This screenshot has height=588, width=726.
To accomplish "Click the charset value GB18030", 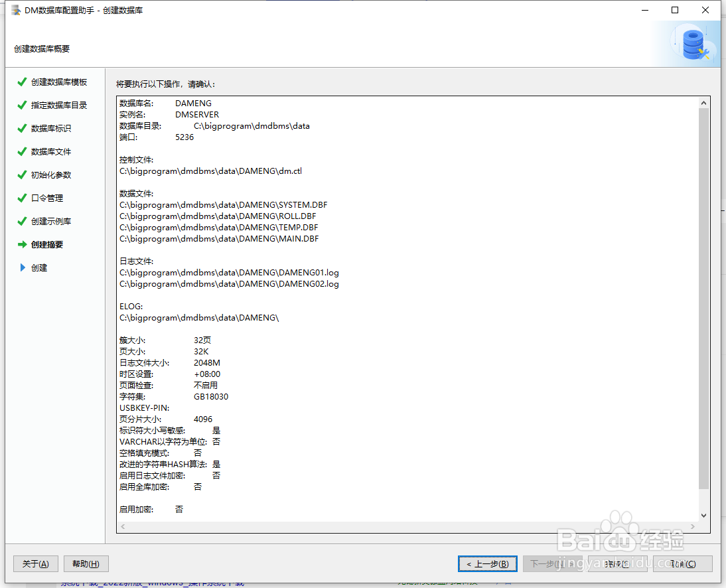I will pos(211,396).
